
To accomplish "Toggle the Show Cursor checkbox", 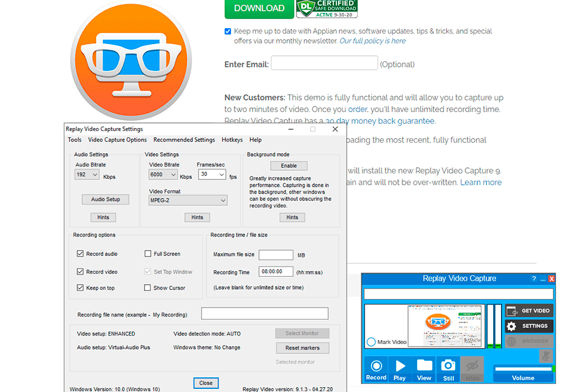I will [x=148, y=288].
